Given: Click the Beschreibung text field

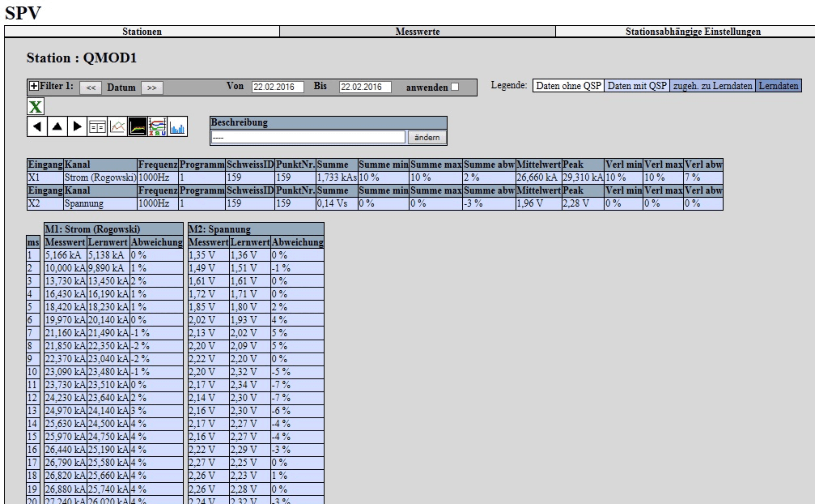Looking at the screenshot, I should pyautogui.click(x=308, y=137).
